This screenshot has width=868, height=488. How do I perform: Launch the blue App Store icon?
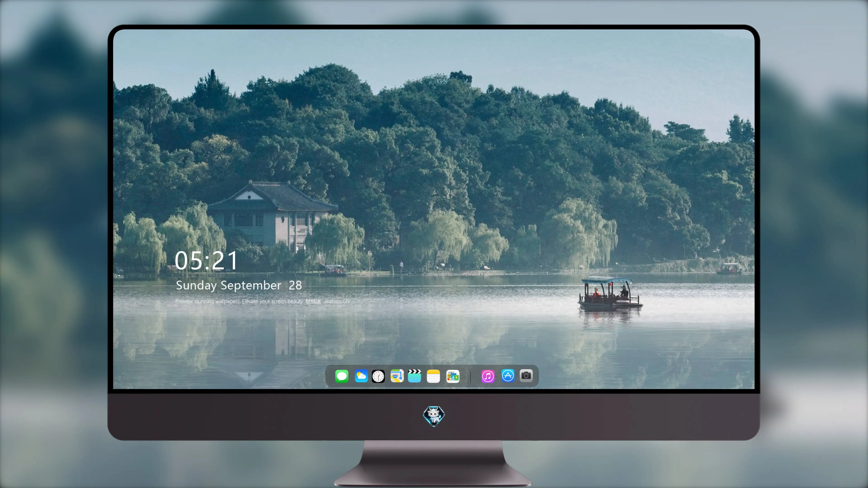pos(508,375)
